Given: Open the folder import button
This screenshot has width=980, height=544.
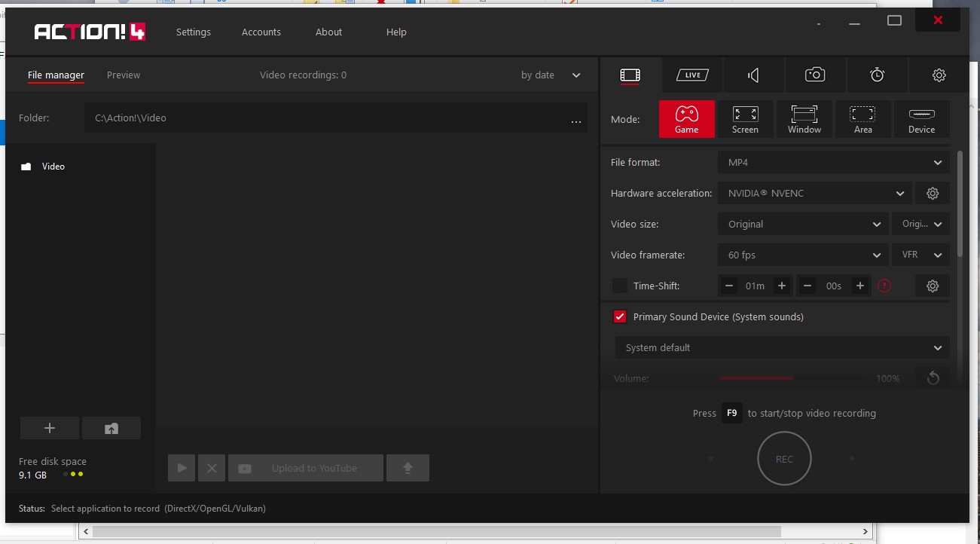Looking at the screenshot, I should [111, 428].
